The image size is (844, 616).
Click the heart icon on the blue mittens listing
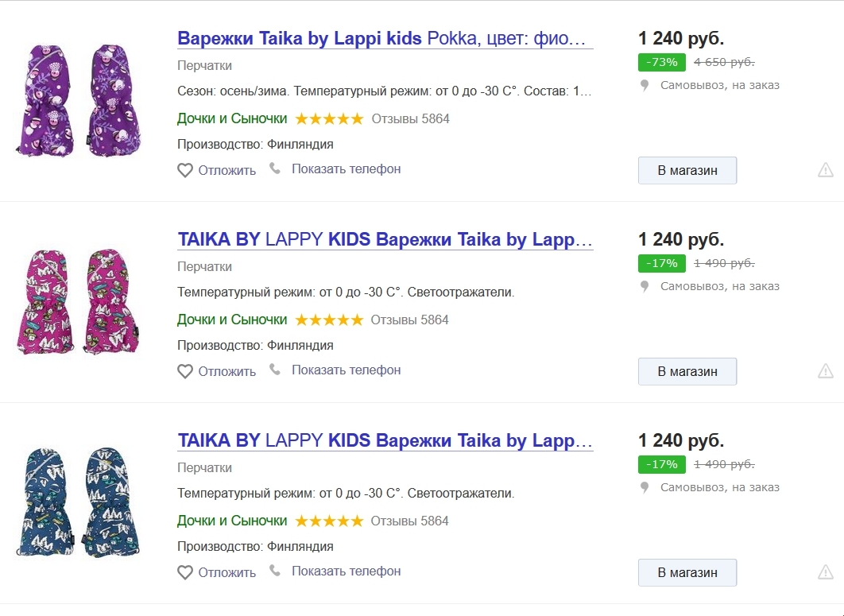pos(185,572)
